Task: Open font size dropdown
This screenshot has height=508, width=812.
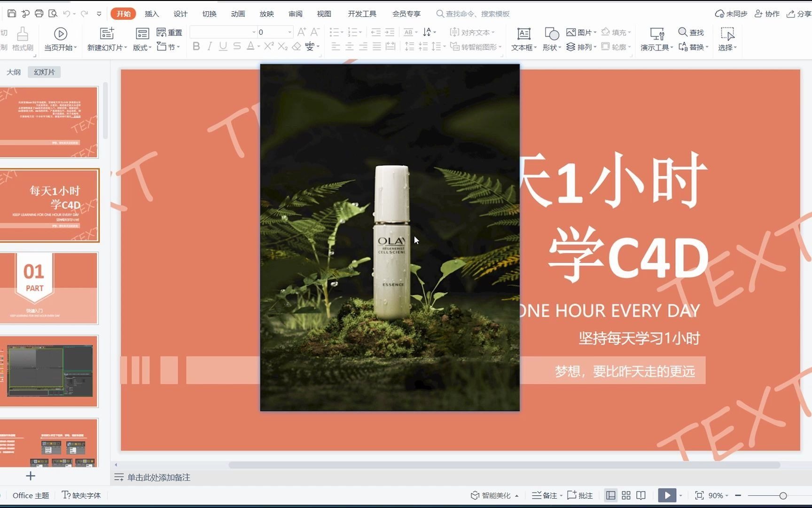Action: [x=290, y=32]
